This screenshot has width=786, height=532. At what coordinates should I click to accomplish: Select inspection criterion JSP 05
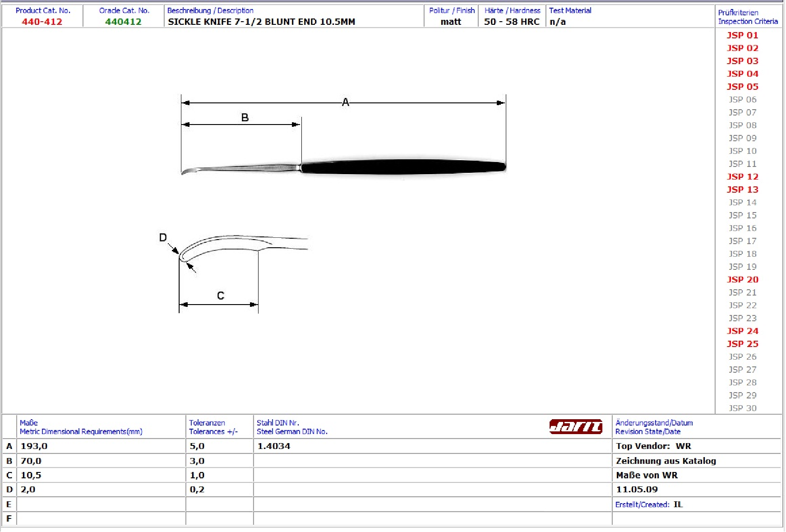(x=742, y=87)
